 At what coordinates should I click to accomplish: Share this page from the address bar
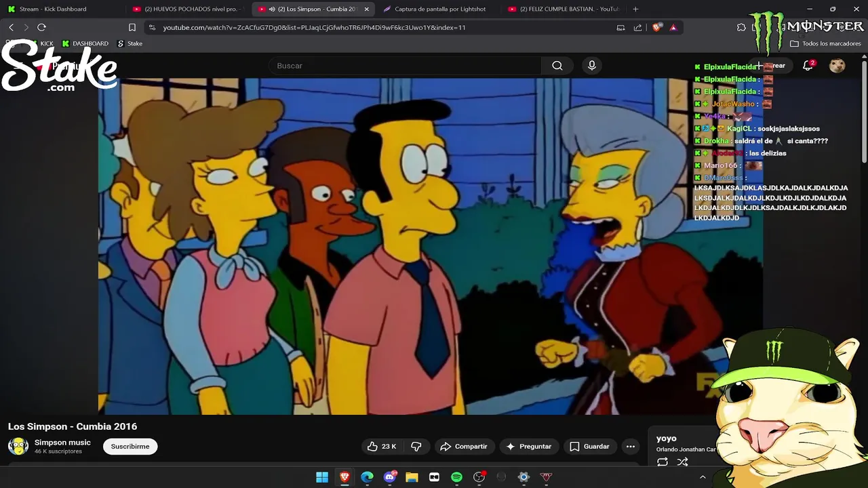(x=637, y=27)
